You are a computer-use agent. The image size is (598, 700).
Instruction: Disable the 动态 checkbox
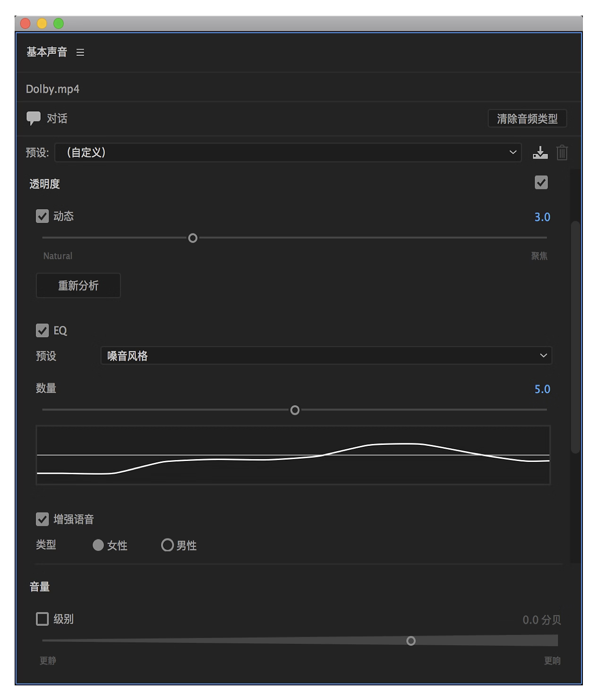click(x=42, y=216)
